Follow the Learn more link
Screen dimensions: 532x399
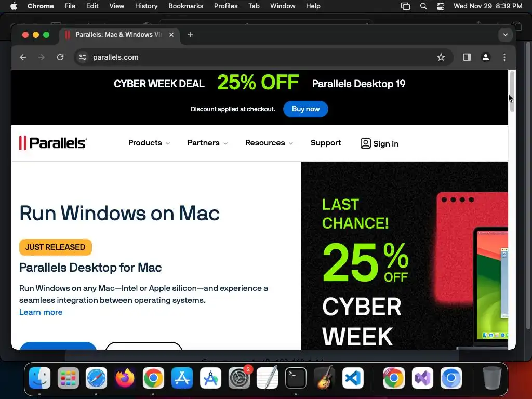41,312
